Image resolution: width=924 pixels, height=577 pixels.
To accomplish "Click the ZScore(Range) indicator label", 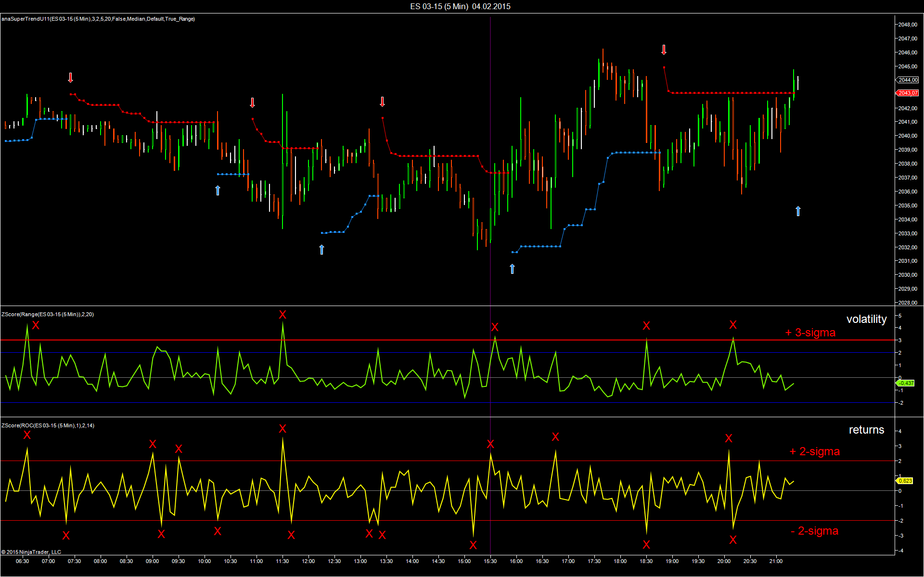I will point(48,314).
